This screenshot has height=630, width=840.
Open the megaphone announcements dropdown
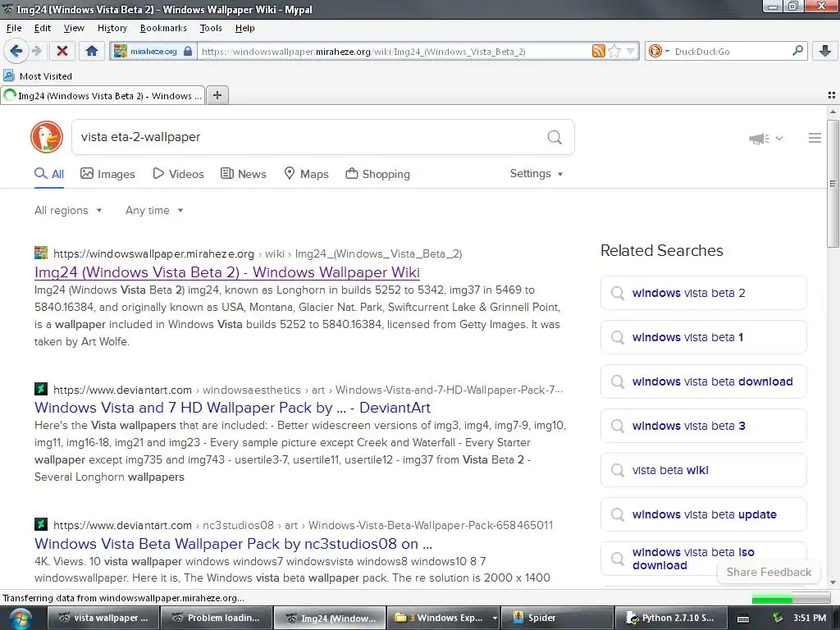[x=766, y=138]
